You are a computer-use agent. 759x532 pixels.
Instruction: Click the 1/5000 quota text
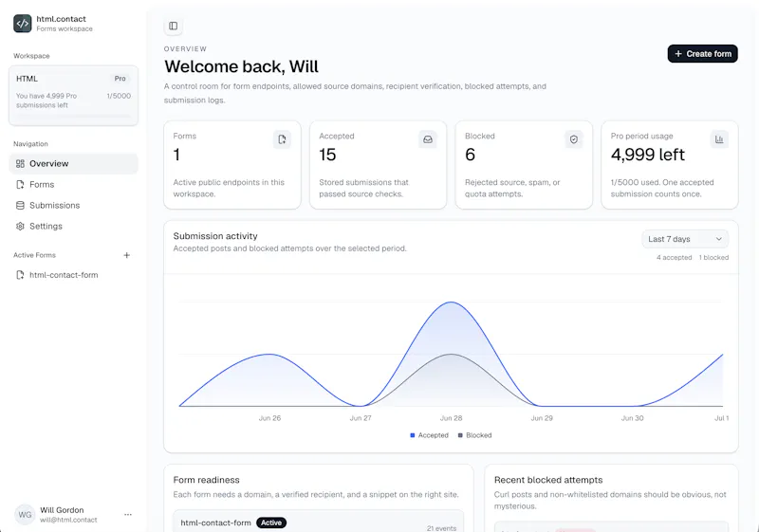pos(119,96)
